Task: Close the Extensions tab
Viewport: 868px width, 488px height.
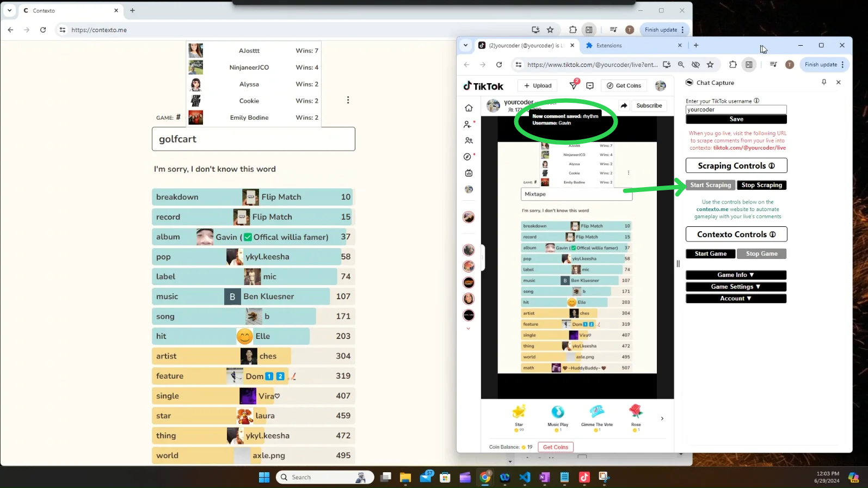Action: (680, 46)
